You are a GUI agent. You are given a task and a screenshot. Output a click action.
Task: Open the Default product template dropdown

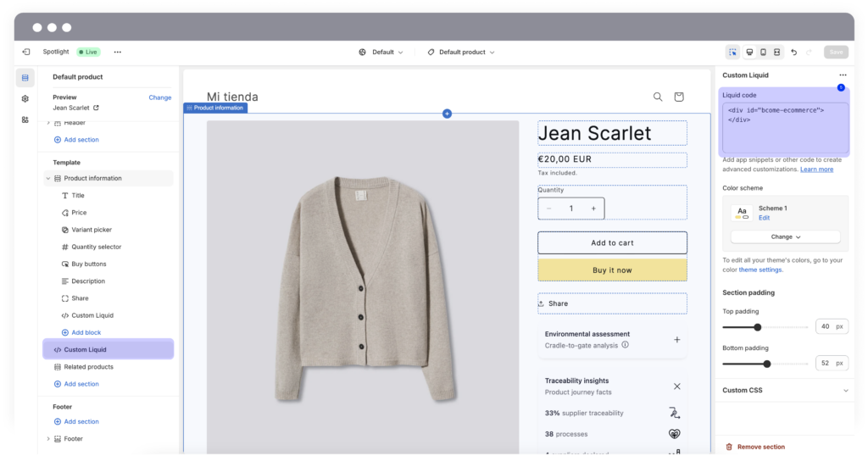[461, 52]
